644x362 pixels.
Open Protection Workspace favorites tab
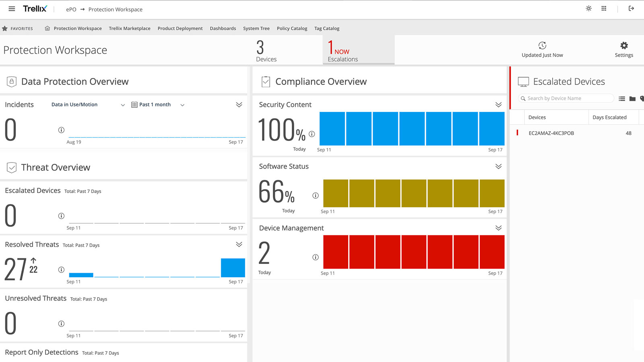(x=78, y=29)
